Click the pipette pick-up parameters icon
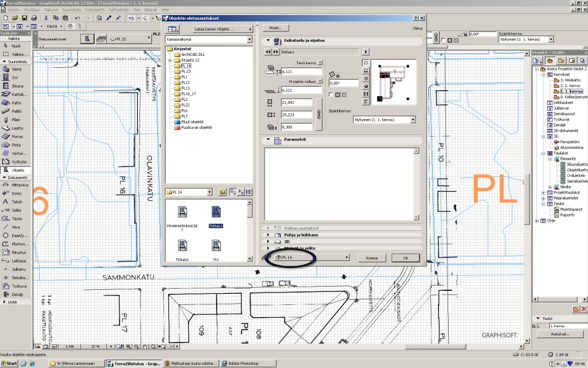The width and height of the screenshot is (588, 368). (109, 18)
